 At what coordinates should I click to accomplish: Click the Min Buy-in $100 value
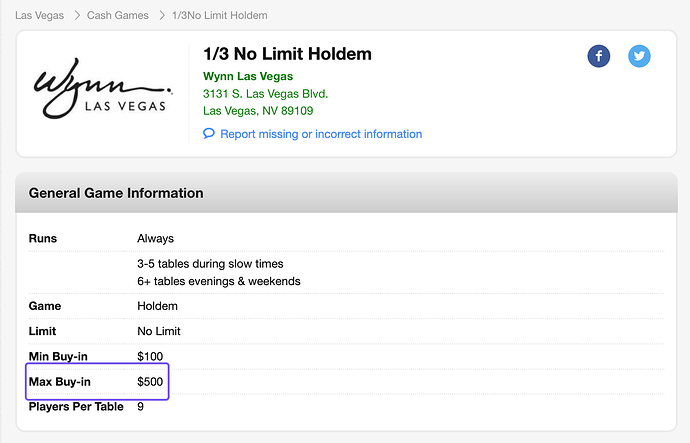click(150, 357)
